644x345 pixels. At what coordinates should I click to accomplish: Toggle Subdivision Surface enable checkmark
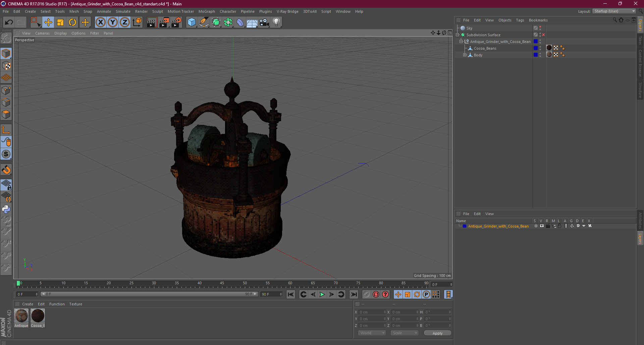543,35
